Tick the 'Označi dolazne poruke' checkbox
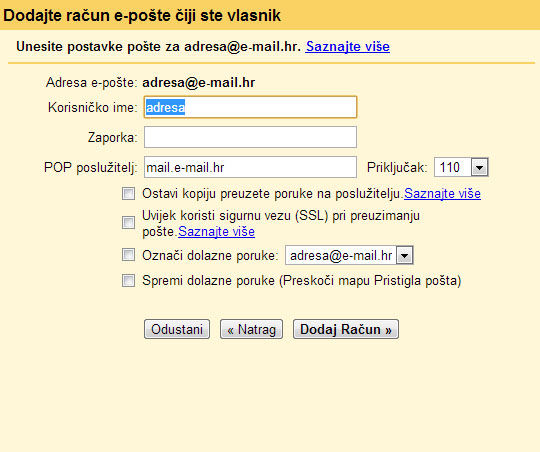The image size is (540, 452). point(128,255)
